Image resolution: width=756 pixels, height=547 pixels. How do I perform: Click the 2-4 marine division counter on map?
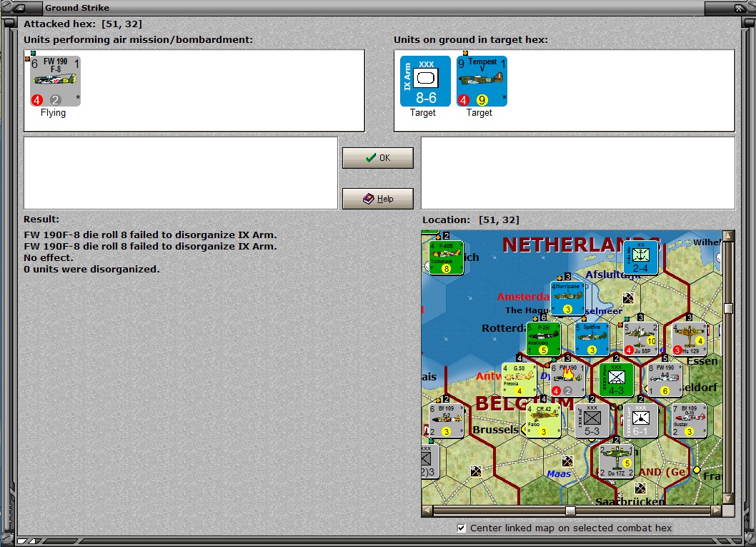click(x=640, y=257)
